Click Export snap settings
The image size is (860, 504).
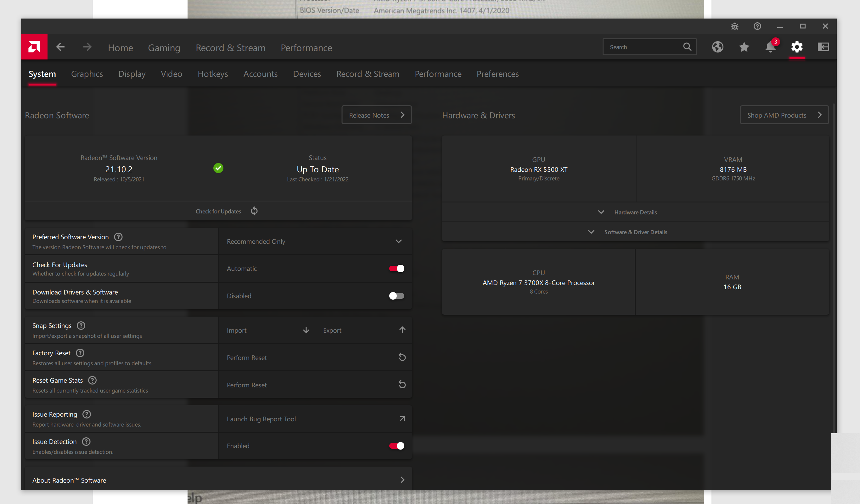click(x=332, y=330)
